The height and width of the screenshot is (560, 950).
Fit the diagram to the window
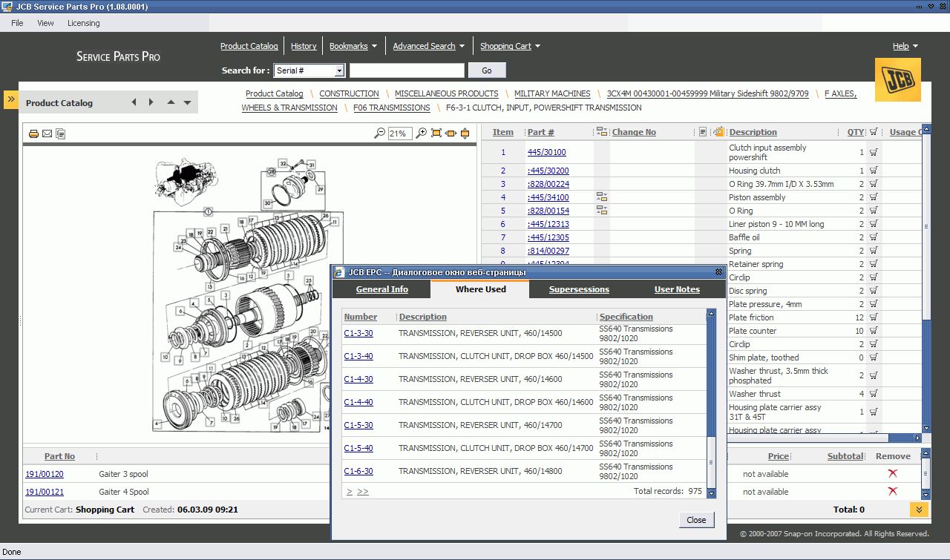(436, 134)
